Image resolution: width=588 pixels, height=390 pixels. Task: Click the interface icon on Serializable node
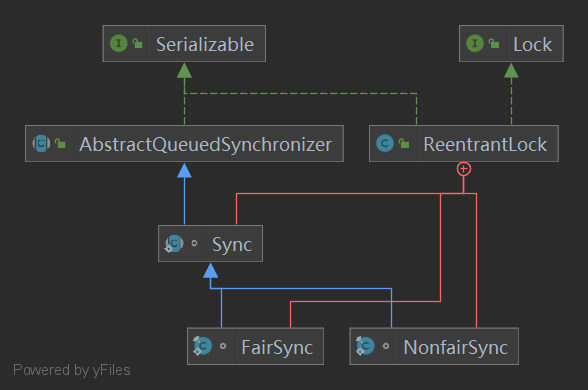point(118,44)
